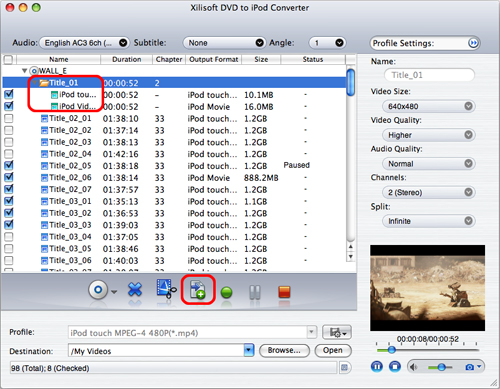Image resolution: width=500 pixels, height=389 pixels.
Task: Click the Browse... button
Action: click(284, 350)
